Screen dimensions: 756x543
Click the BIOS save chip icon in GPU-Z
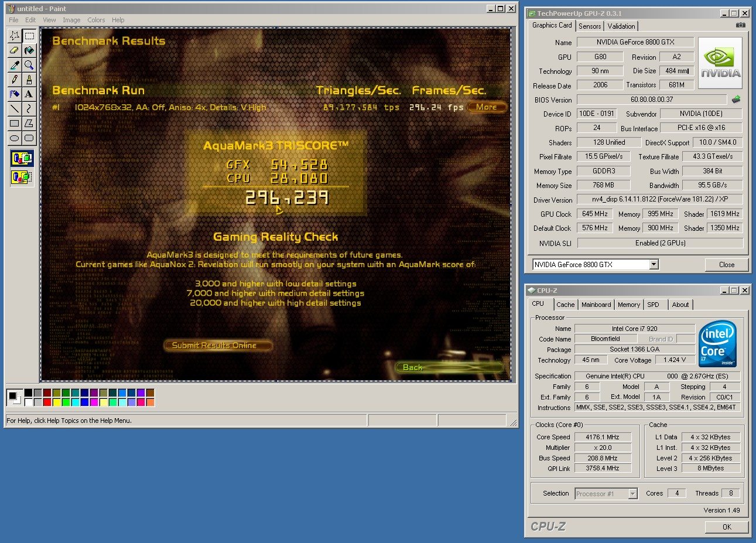coord(736,100)
